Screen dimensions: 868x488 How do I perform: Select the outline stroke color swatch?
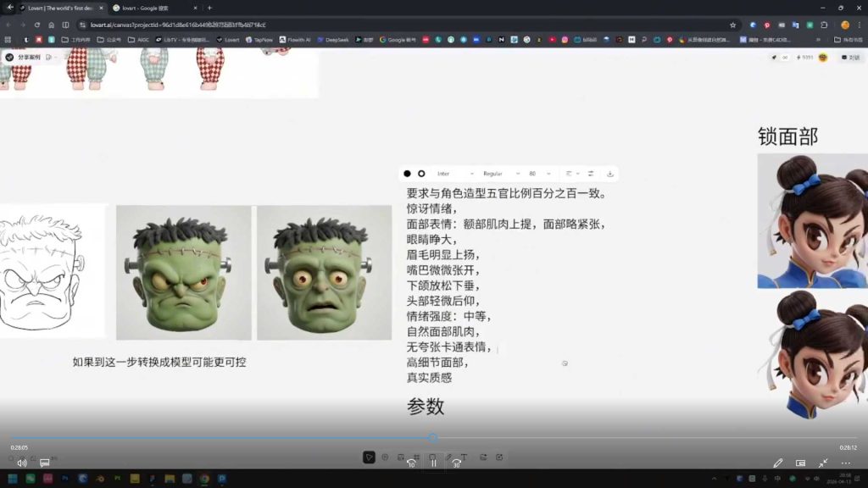421,174
